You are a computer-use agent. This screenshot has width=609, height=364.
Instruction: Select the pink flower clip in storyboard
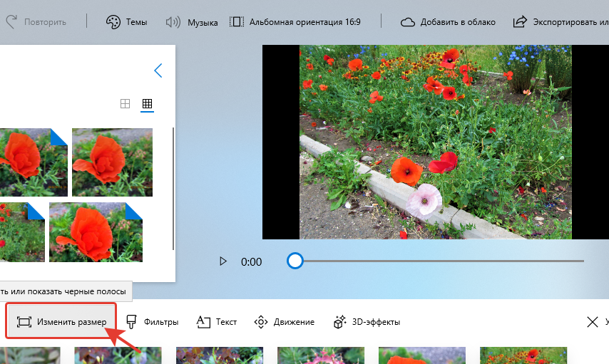[x=321, y=355]
